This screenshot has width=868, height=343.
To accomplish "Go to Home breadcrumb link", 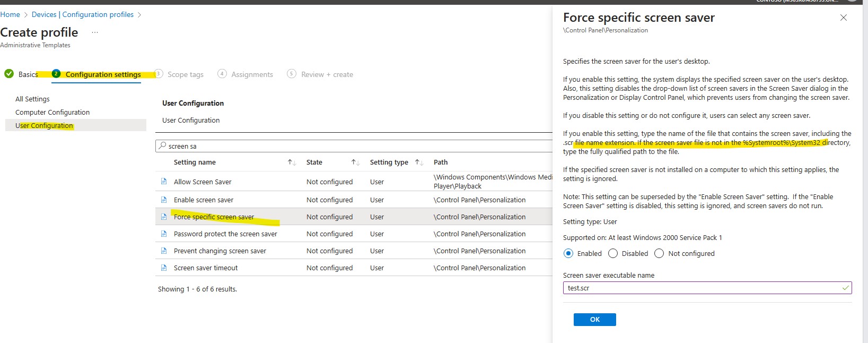I will point(10,14).
